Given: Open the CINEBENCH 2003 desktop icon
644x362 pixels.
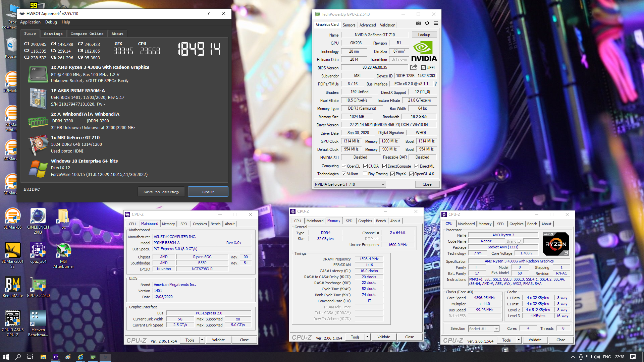Looking at the screenshot, I should pyautogui.click(x=38, y=221).
